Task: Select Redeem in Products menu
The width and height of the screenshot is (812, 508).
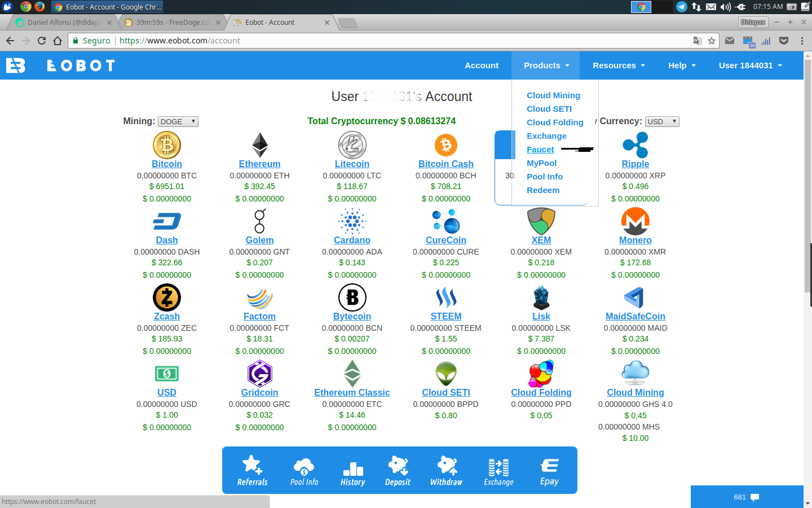Action: [x=543, y=190]
